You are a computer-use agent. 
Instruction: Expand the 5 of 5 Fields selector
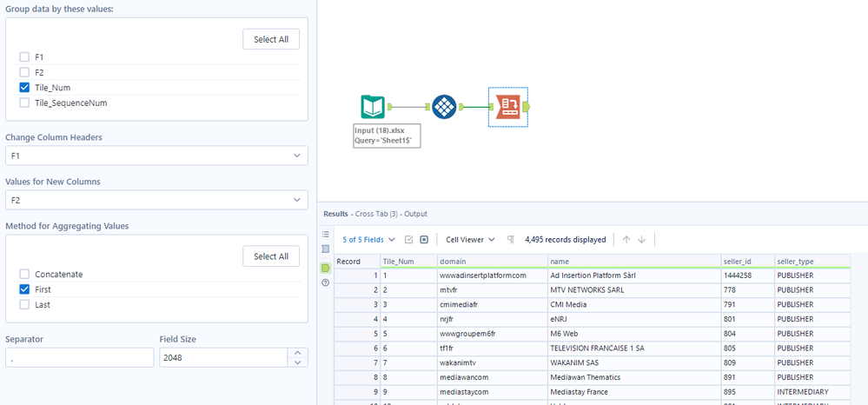368,240
